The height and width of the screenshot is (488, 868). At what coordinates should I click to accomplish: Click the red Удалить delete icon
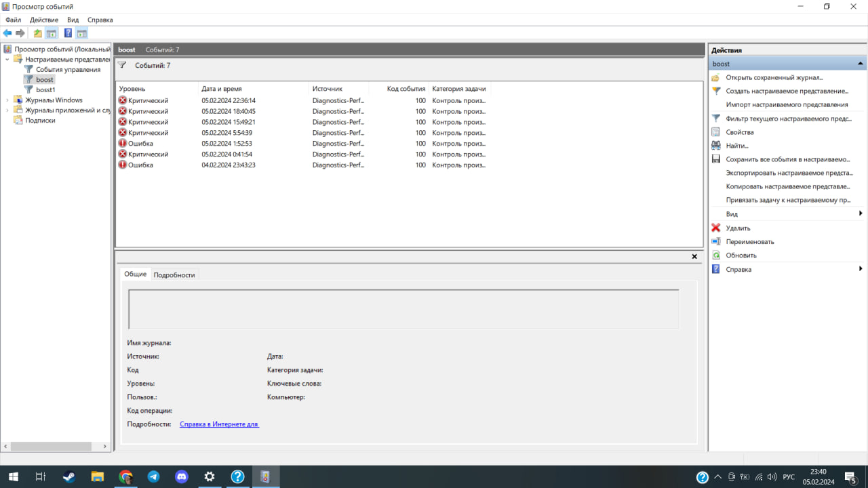click(x=715, y=228)
